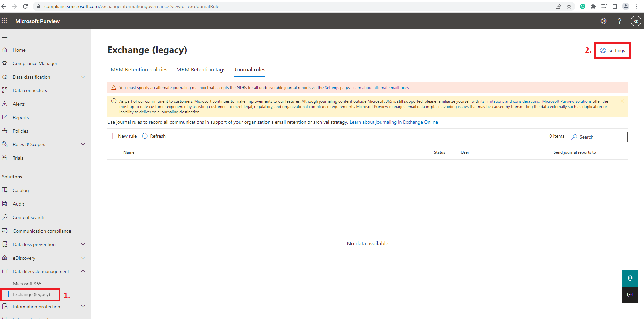Open the SK account avatar

pos(636,21)
